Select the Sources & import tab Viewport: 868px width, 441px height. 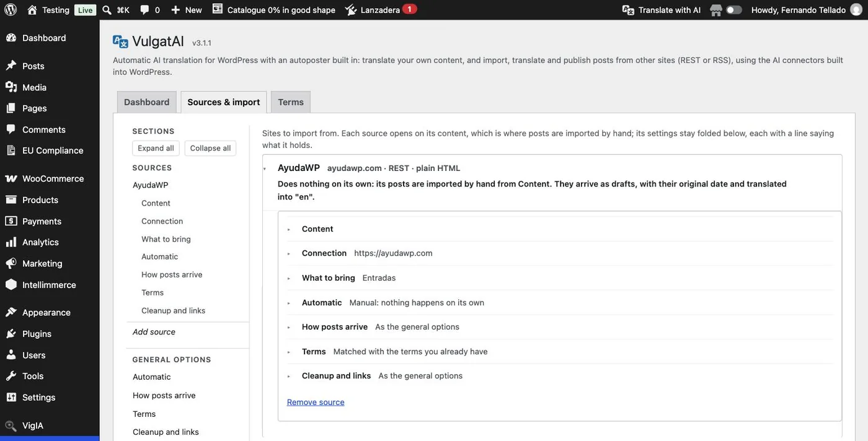click(224, 102)
